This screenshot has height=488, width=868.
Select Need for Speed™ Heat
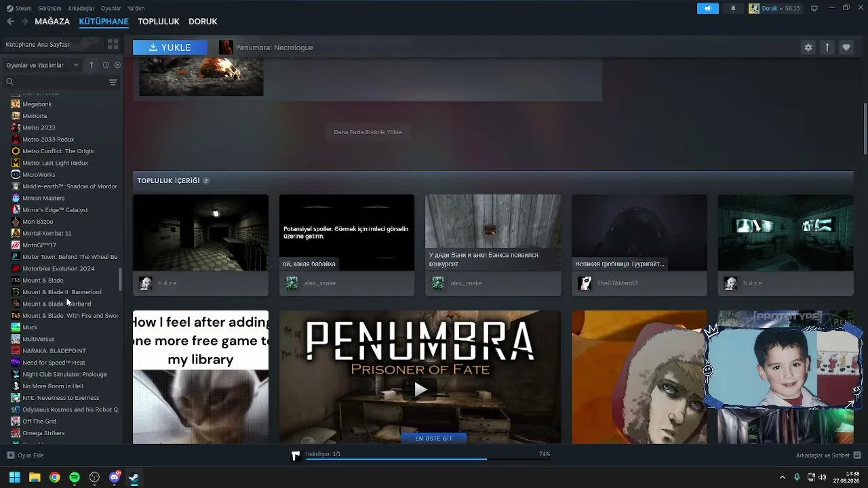tap(54, 363)
